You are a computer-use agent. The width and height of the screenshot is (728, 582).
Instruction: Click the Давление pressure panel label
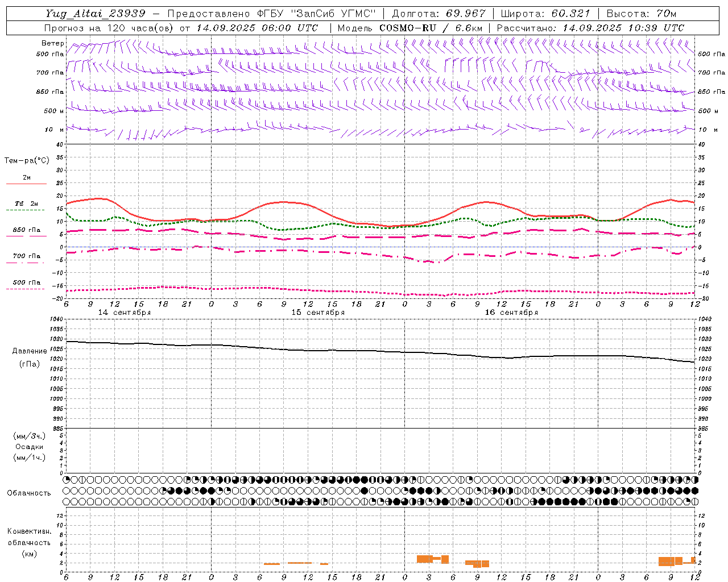click(x=30, y=351)
